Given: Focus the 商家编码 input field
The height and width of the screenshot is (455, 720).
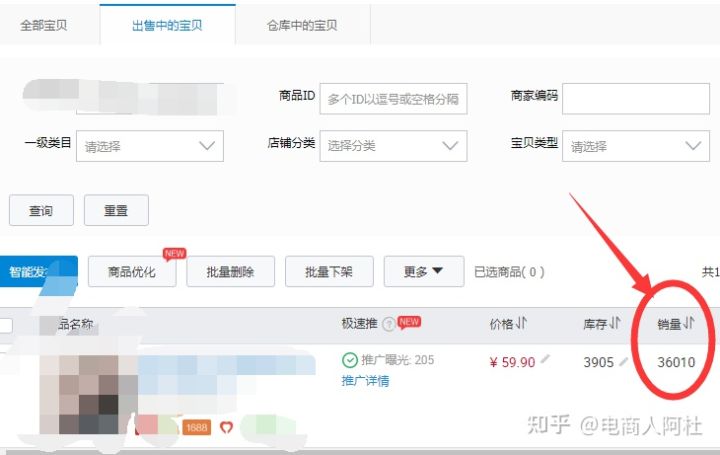Looking at the screenshot, I should (x=636, y=99).
